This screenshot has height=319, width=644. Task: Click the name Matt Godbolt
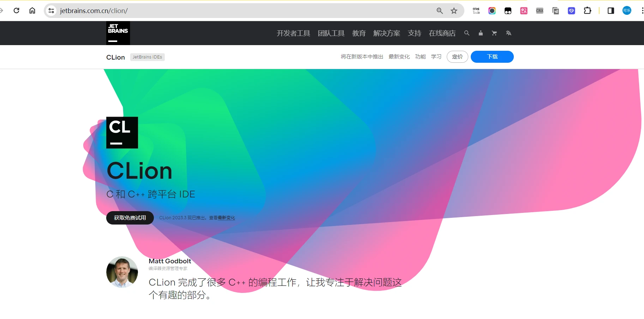(x=170, y=261)
